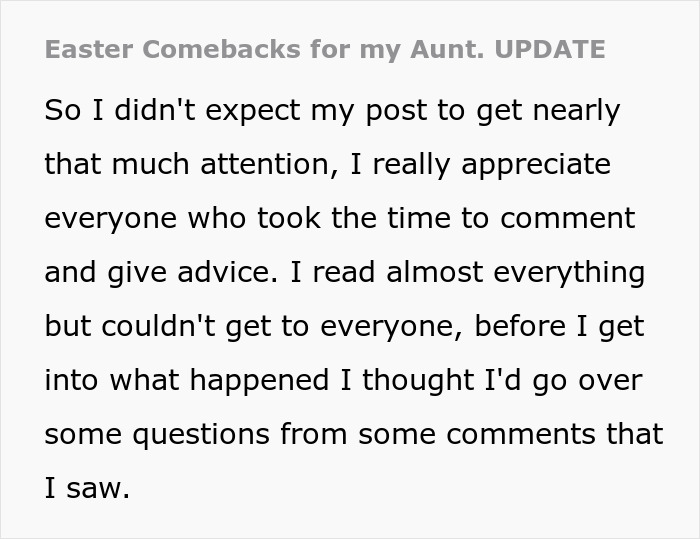Click the word "Easter" in the heading
Image resolution: width=700 pixels, height=539 pixels.
[x=87, y=49]
